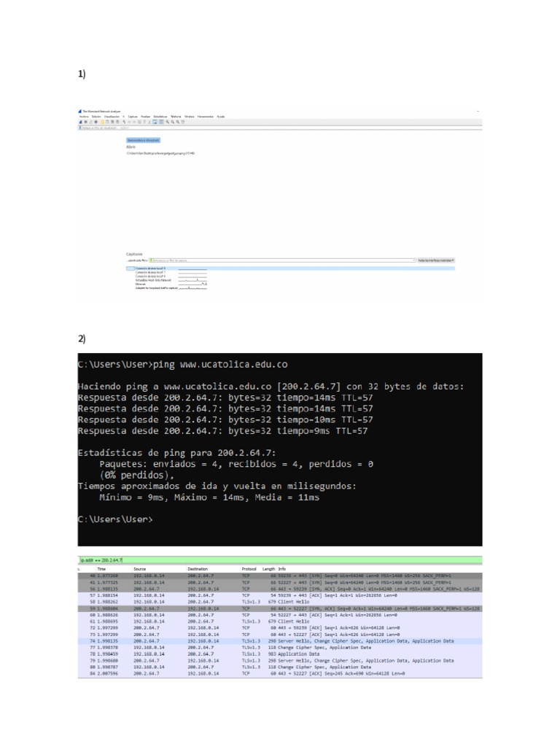
Task: Select the highlighted Server Hello packet row 74
Action: pyautogui.click(x=280, y=641)
